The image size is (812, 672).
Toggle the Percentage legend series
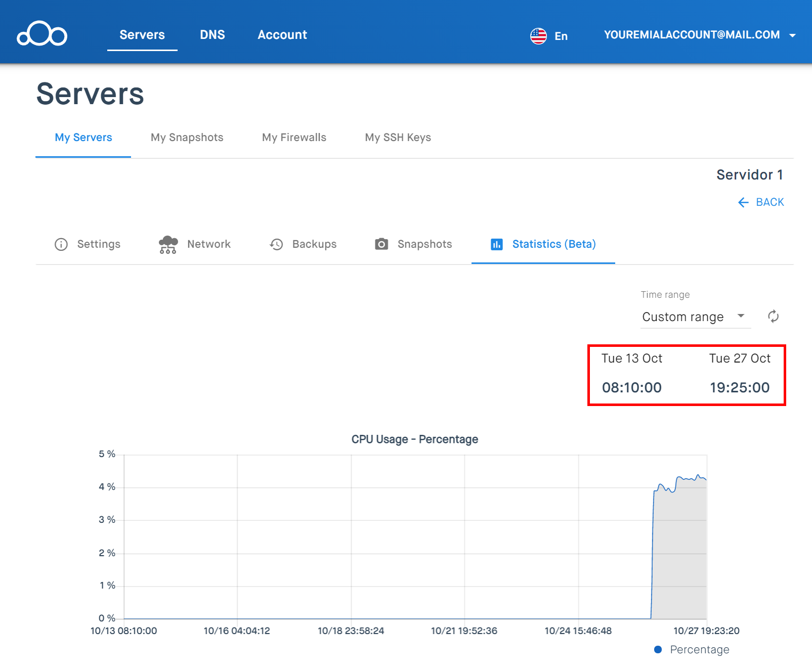692,650
